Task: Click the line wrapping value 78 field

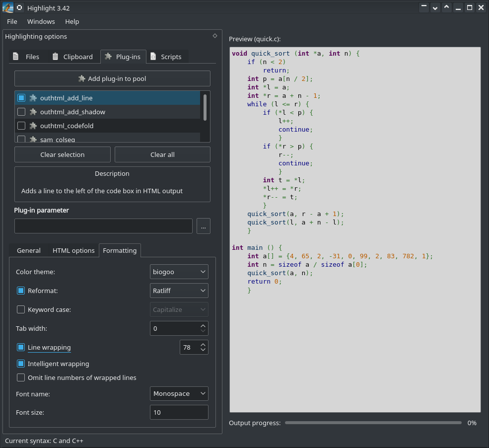Action: click(x=190, y=347)
